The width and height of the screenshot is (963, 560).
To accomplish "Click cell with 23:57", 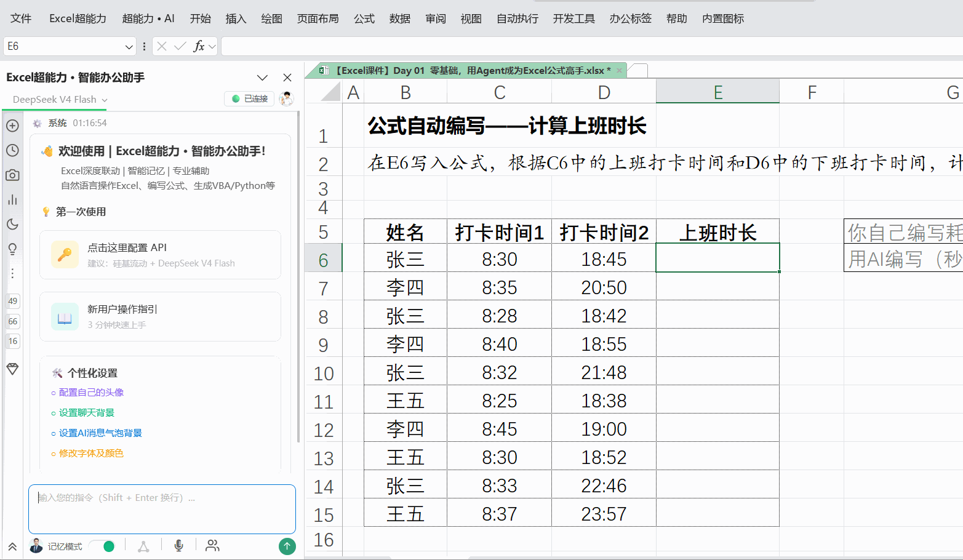I will click(604, 514).
